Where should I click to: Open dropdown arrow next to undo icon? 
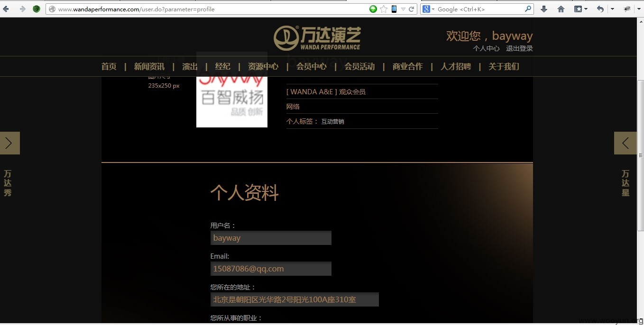[612, 9]
